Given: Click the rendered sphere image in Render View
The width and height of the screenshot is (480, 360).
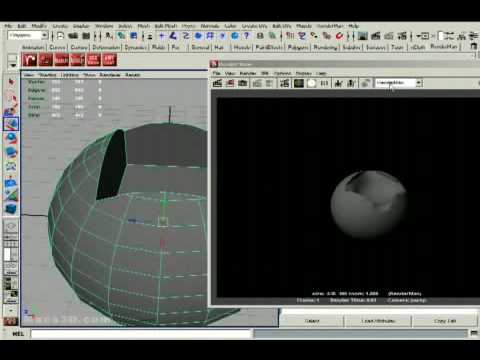Looking at the screenshot, I should pyautogui.click(x=369, y=204).
